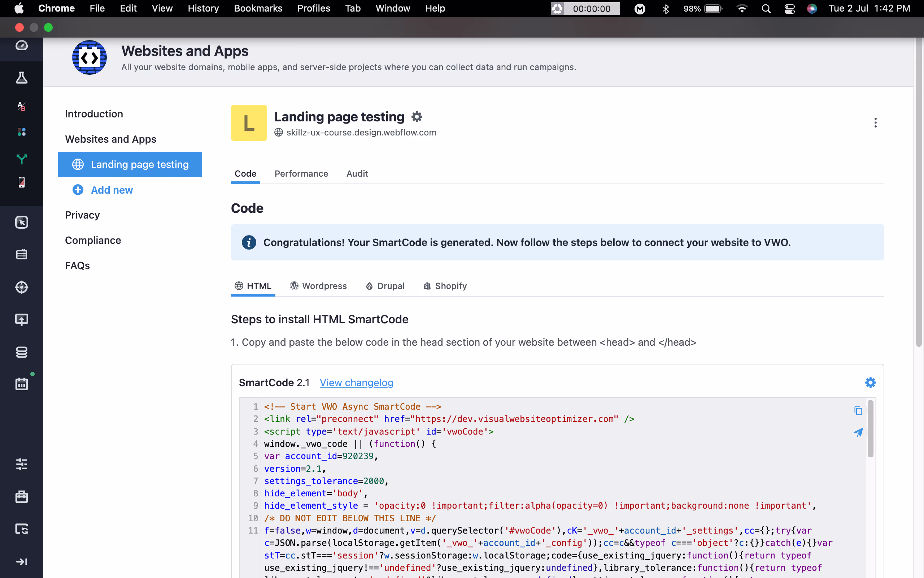Open the screen upload icon in sidebar
The image size is (924, 578).
(x=21, y=320)
